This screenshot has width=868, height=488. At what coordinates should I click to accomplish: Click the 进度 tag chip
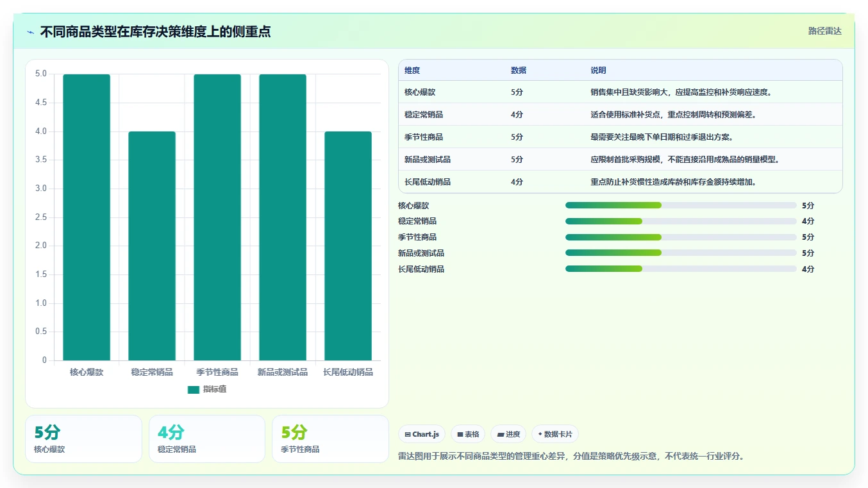click(x=508, y=434)
